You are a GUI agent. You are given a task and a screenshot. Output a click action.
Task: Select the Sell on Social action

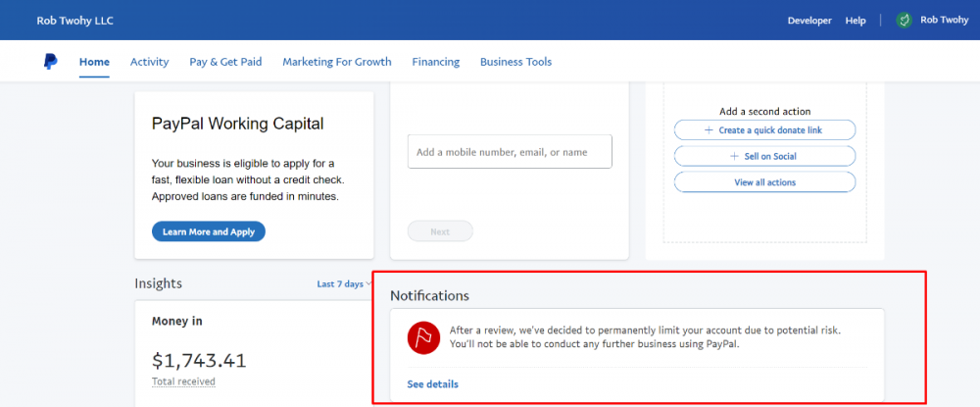click(764, 156)
